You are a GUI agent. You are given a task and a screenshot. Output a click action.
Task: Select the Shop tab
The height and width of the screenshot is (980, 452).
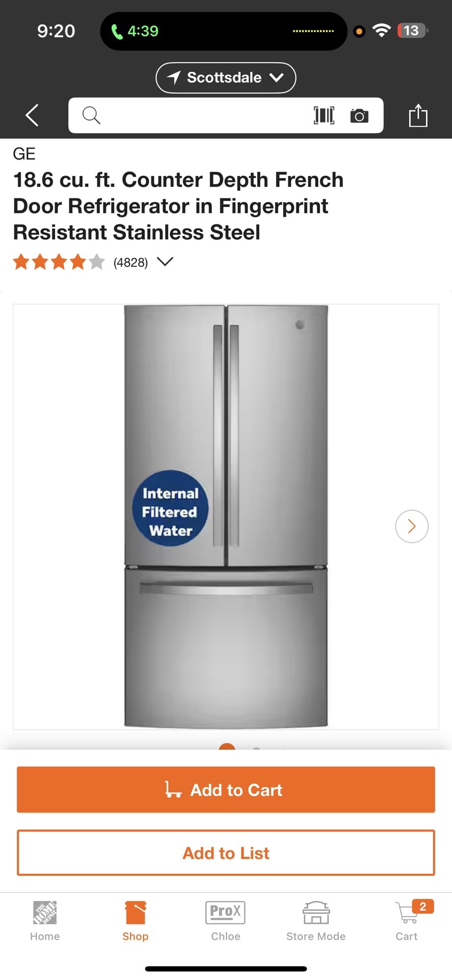135,921
